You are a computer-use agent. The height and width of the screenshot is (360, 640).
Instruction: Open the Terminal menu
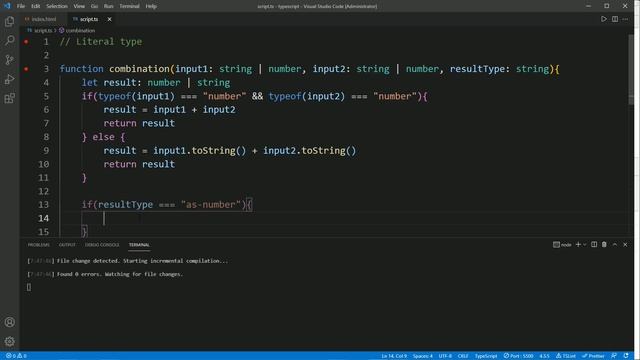point(129,6)
